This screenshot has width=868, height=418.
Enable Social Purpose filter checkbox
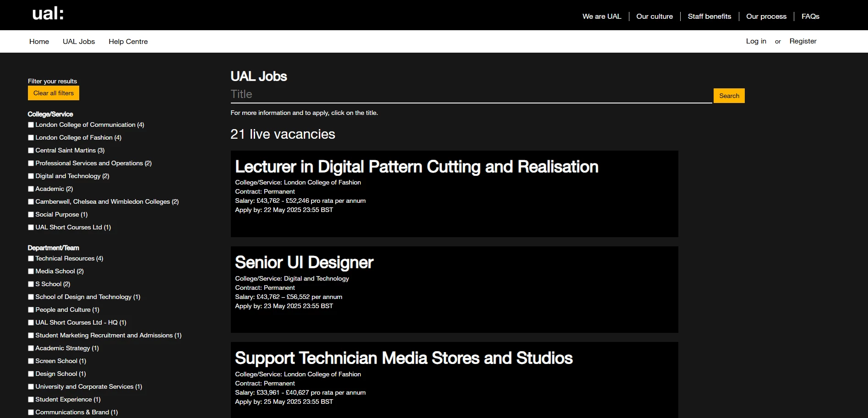tap(31, 214)
